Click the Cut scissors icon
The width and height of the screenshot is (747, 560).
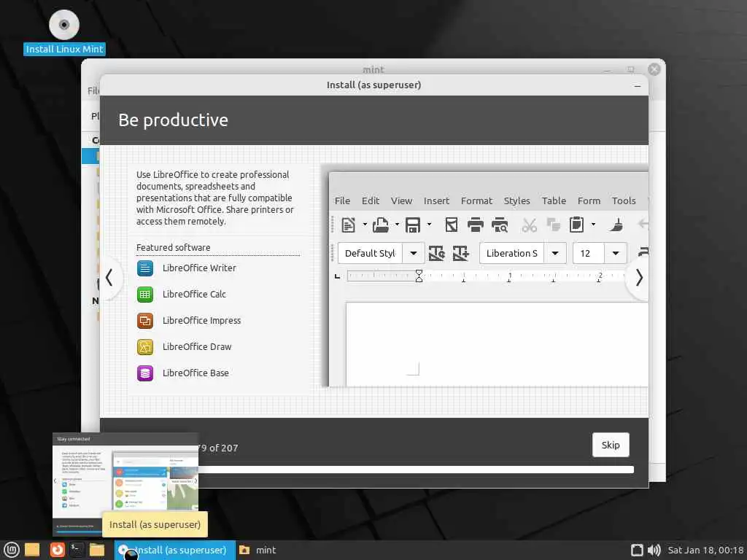(529, 225)
